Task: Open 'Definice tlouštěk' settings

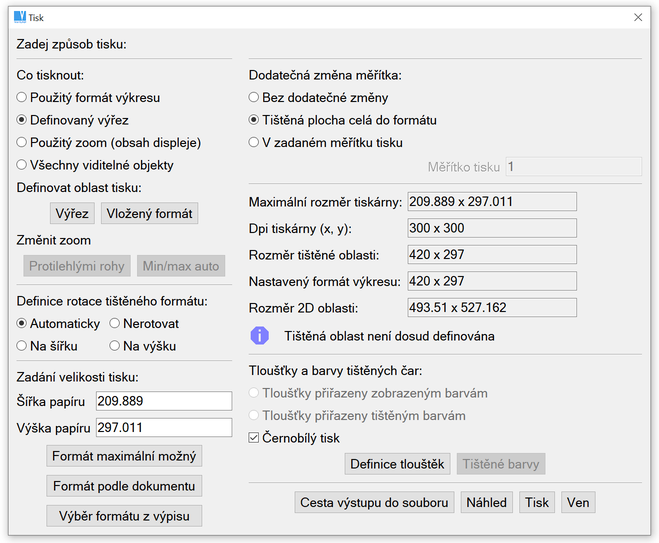Action: (397, 464)
